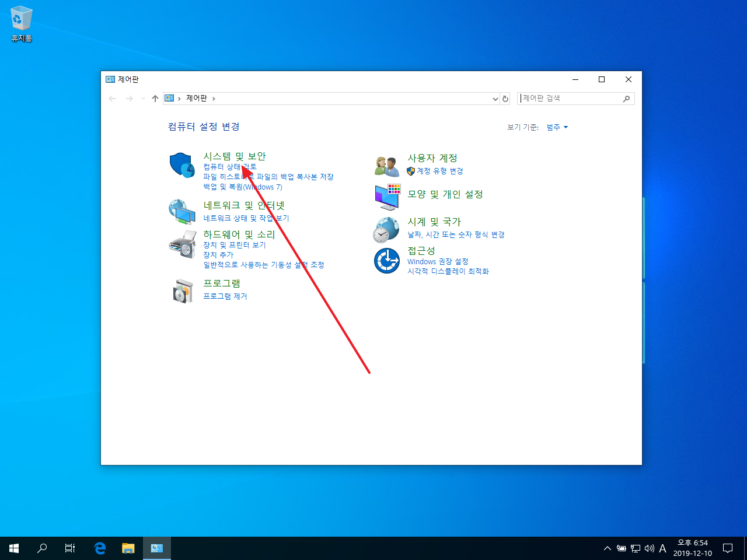Open the 시계 및 국가 heading link
The height and width of the screenshot is (560, 747).
pos(434,222)
